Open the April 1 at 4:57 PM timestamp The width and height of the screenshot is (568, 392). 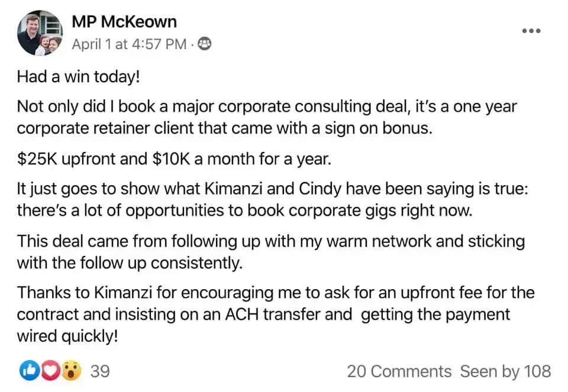(x=129, y=44)
